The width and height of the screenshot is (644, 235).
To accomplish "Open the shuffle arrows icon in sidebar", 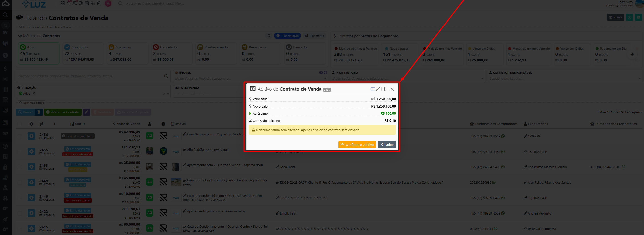I will 5,79.
